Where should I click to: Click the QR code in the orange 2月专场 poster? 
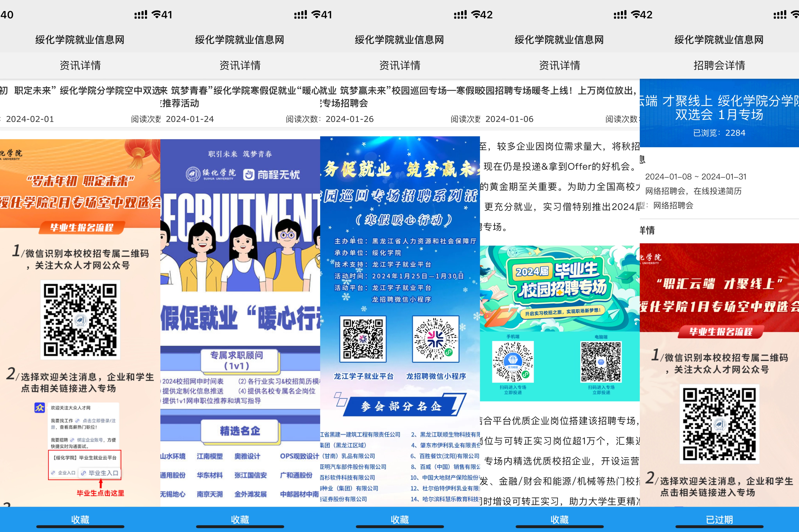[x=81, y=320]
